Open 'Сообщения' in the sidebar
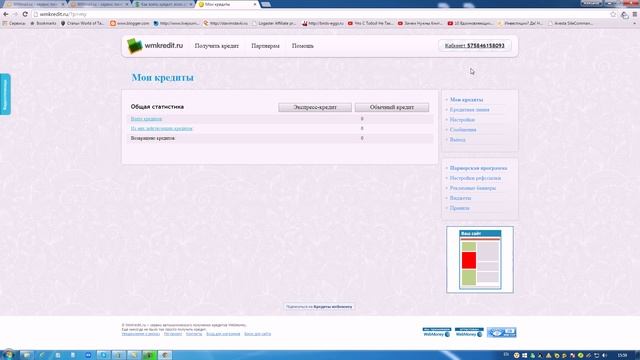640x360 pixels. click(463, 130)
